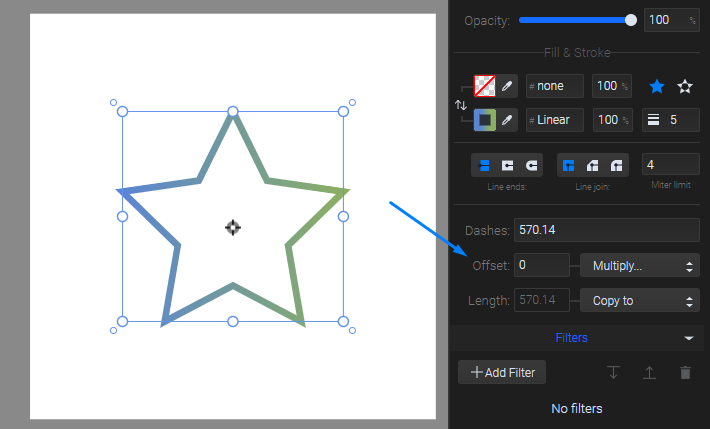Pick fill color with the eyedropper
Viewport: 710px width, 429px height.
[x=507, y=86]
